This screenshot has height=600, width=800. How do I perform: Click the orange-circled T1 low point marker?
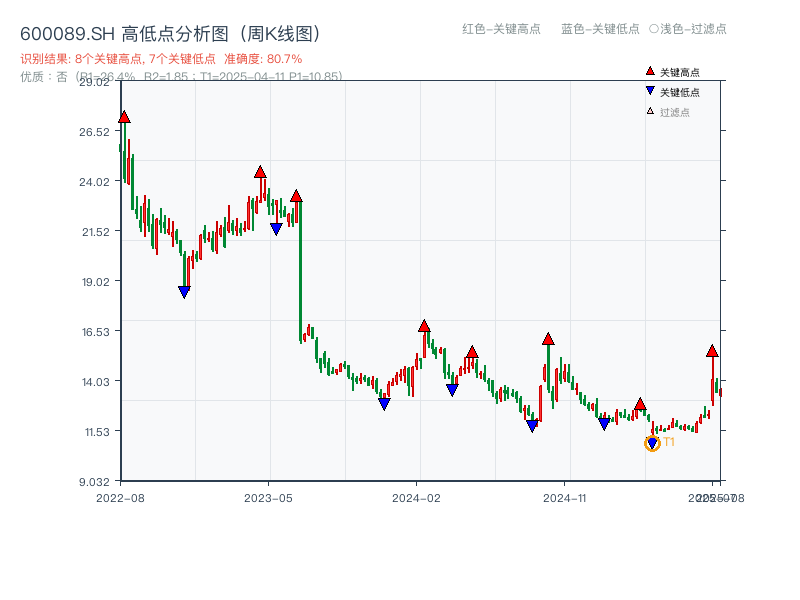pyautogui.click(x=653, y=443)
